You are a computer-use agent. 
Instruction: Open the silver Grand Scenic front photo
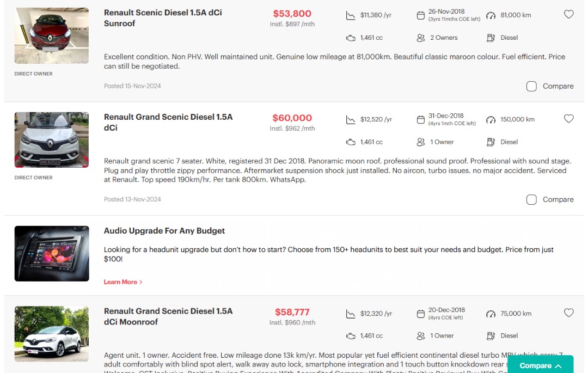coord(51,140)
